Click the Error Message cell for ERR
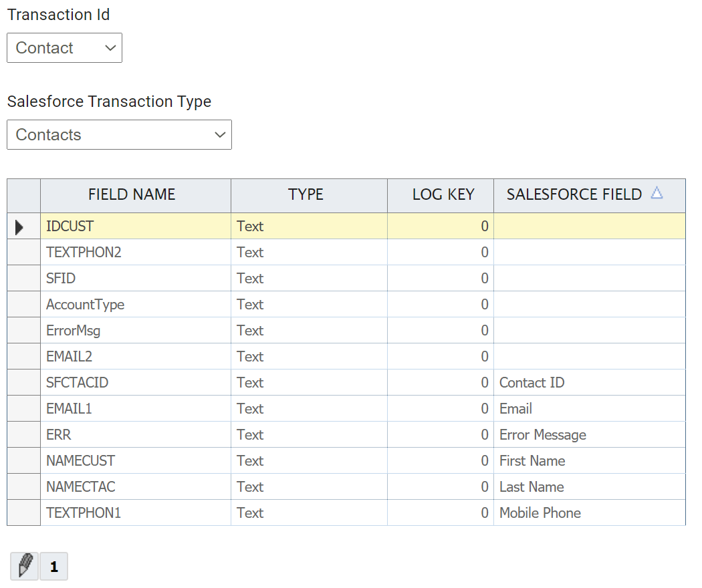Screen dimensions: 702x588 542,435
